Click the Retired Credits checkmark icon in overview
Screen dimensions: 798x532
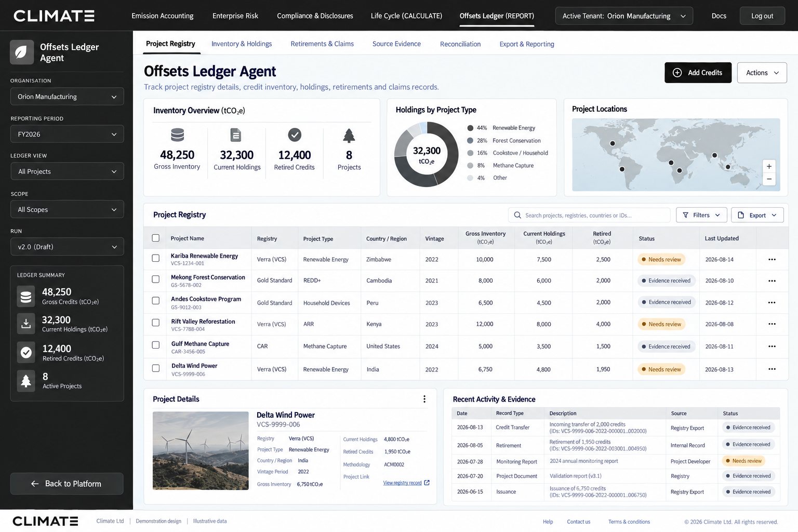pyautogui.click(x=295, y=135)
